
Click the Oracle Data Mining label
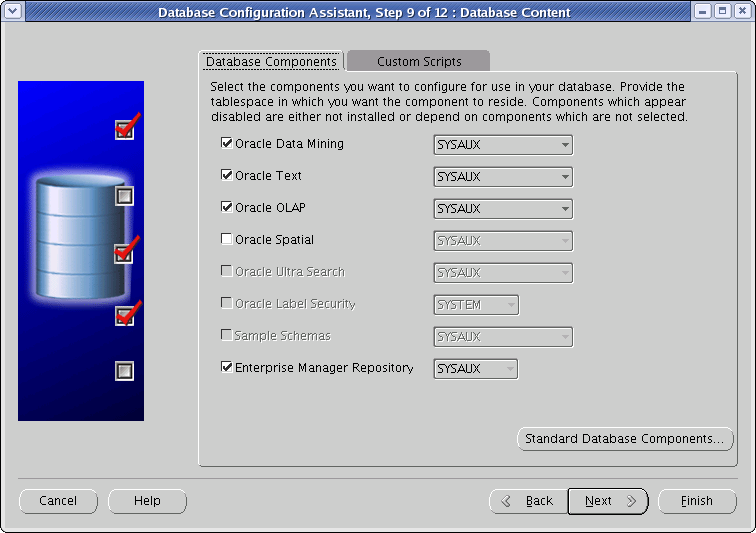pyautogui.click(x=289, y=144)
